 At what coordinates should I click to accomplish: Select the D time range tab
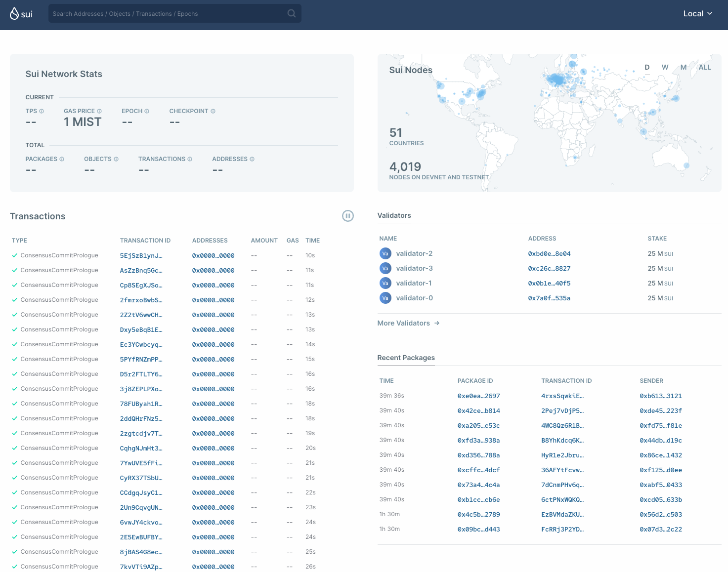coord(647,68)
